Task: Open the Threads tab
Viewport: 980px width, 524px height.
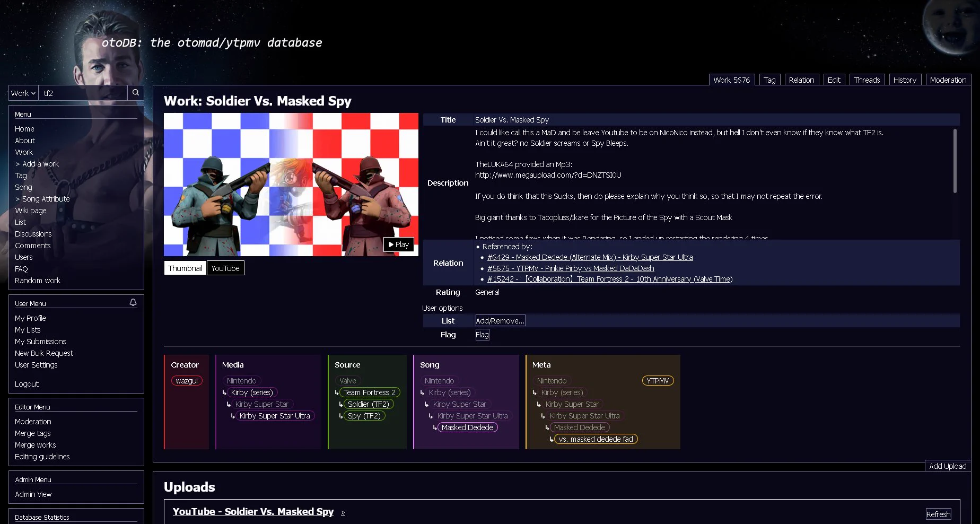Action: coord(867,80)
